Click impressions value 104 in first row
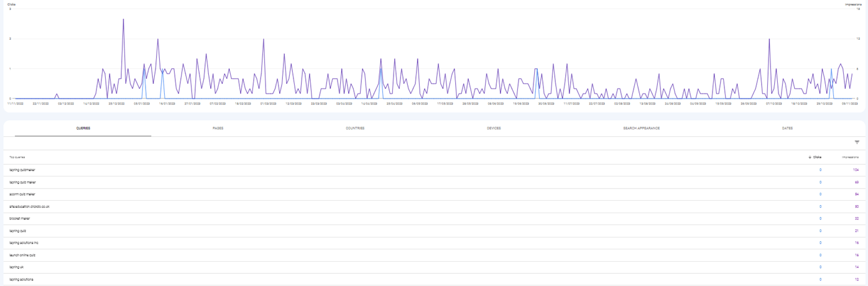The height and width of the screenshot is (286, 868). (x=856, y=170)
